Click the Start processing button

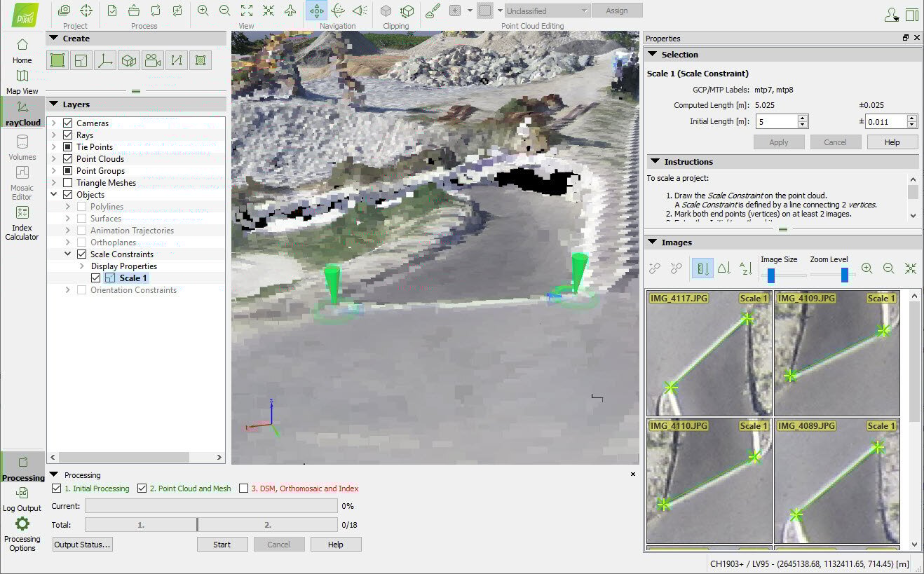click(x=222, y=545)
